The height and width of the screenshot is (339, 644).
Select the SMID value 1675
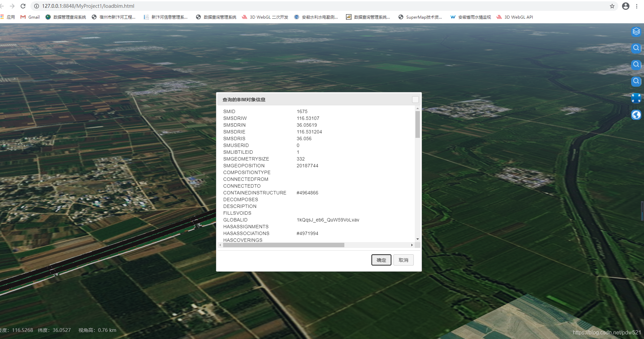tap(302, 111)
